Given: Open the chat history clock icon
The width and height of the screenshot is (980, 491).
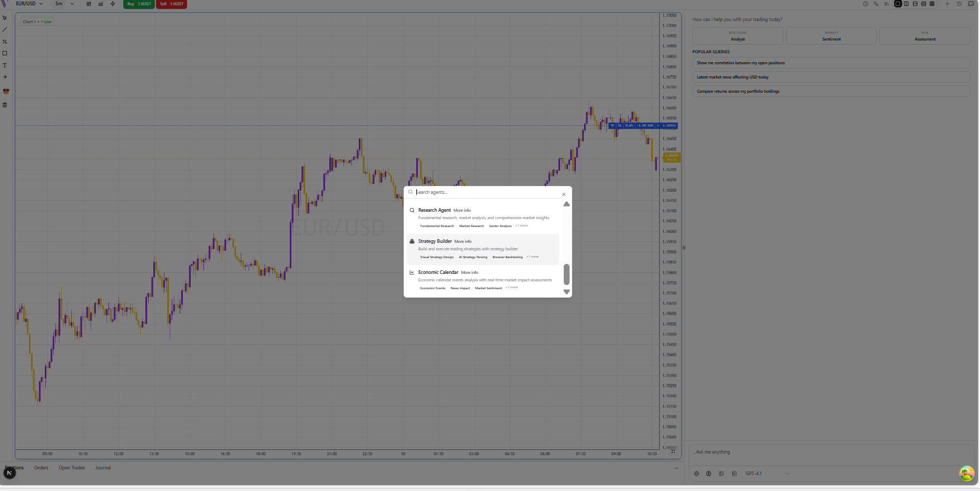Looking at the screenshot, I should (959, 4).
